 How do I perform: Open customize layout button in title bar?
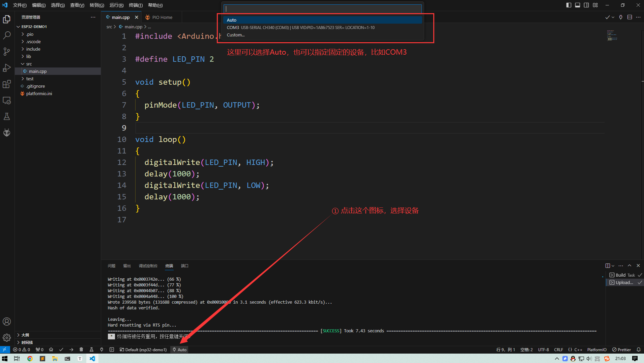[x=595, y=5]
